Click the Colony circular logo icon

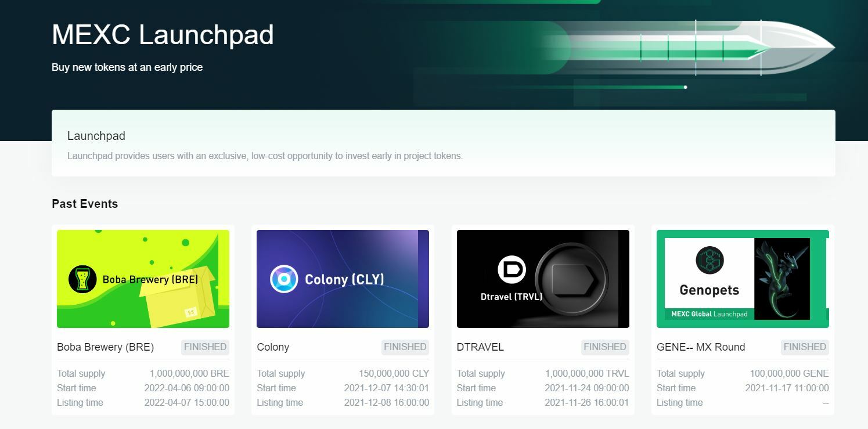(284, 279)
